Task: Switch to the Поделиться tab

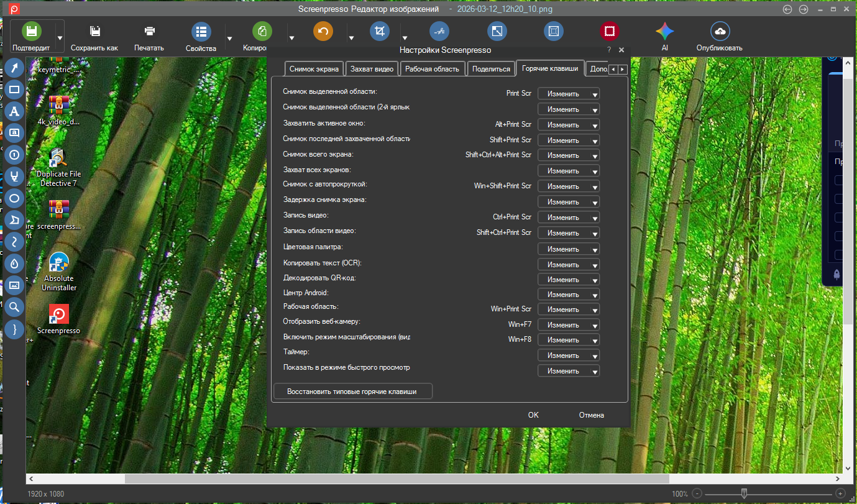Action: pos(491,69)
